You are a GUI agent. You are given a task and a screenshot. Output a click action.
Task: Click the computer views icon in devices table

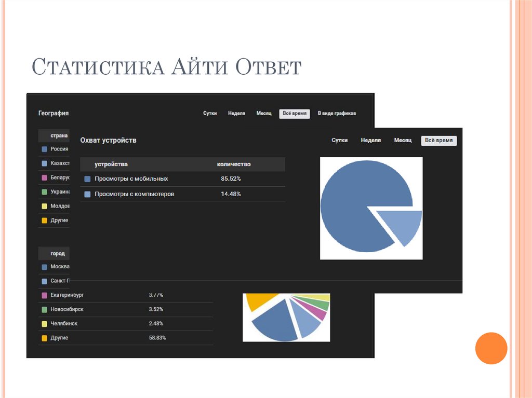tap(87, 194)
